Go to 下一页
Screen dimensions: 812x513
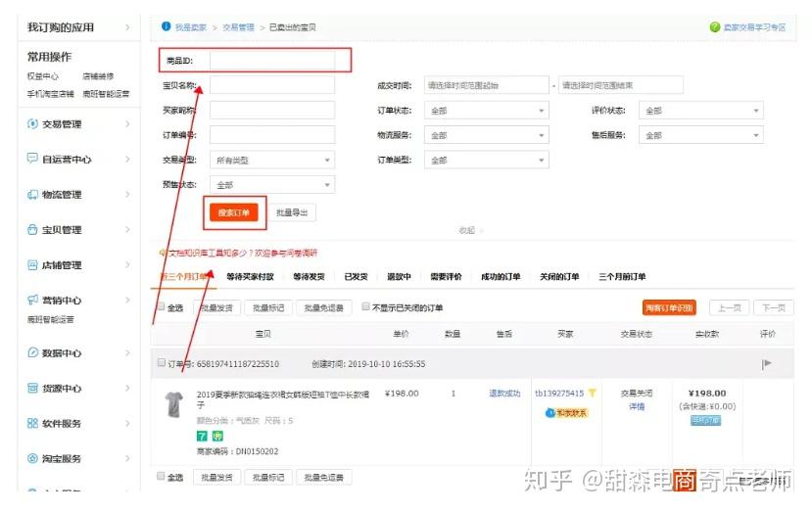coord(774,307)
